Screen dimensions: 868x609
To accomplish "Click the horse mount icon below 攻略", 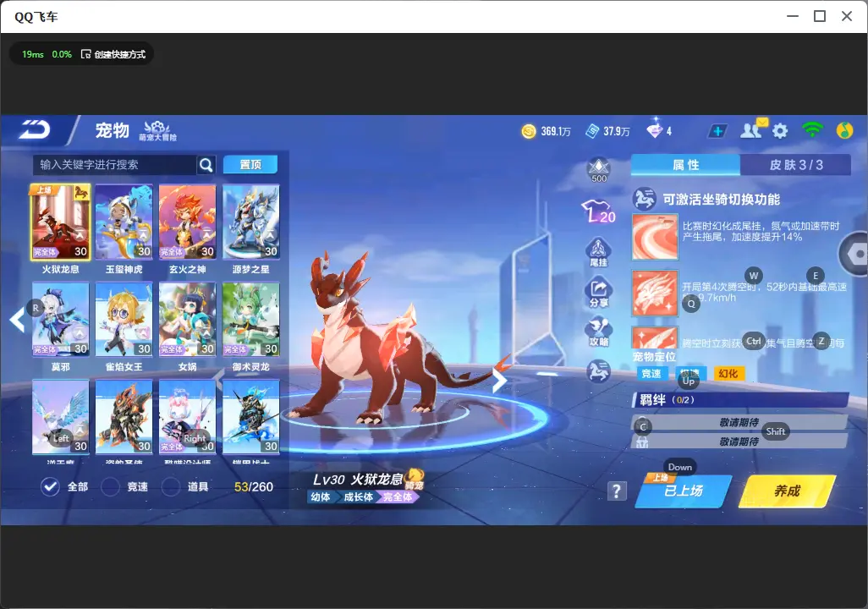I will pos(598,370).
